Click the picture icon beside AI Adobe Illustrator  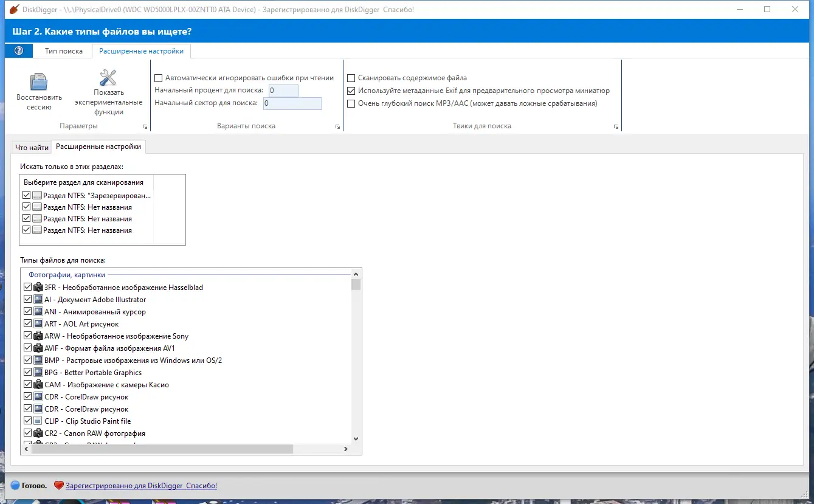tap(38, 299)
